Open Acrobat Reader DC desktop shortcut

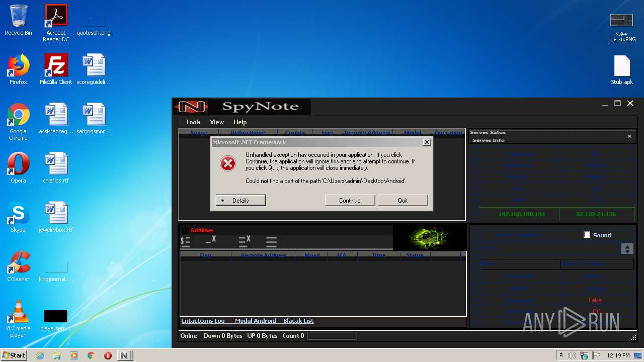pos(56,23)
